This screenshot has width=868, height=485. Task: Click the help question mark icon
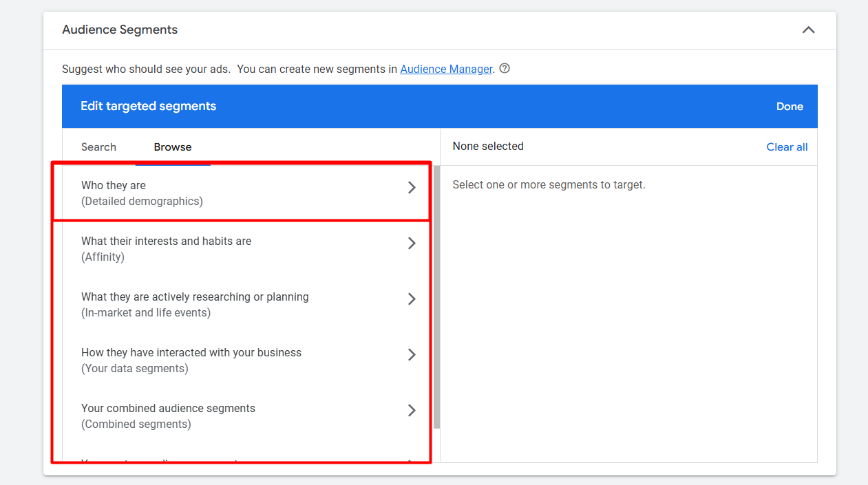click(505, 69)
